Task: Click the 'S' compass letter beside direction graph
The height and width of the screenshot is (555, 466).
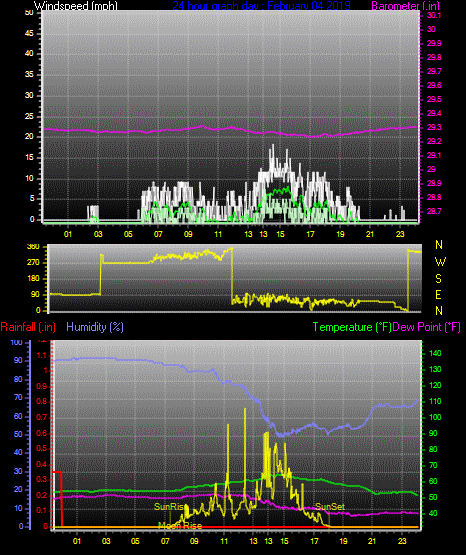Action: point(439,279)
